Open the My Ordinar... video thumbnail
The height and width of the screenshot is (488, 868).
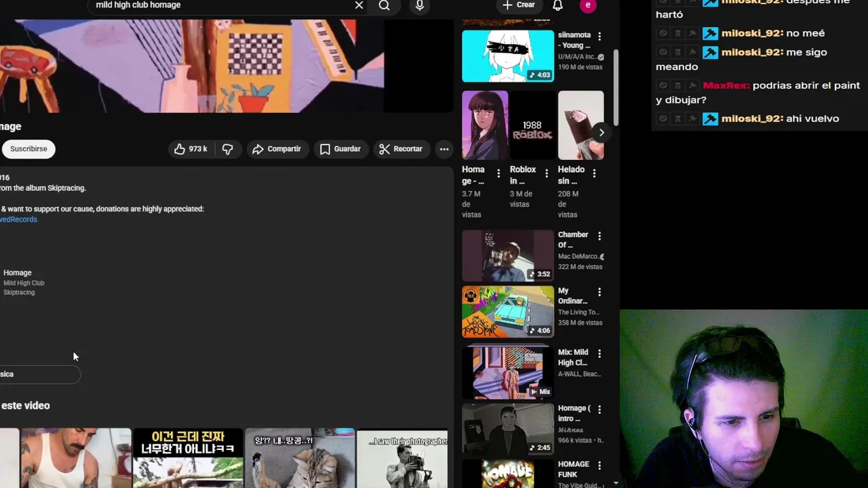(508, 312)
